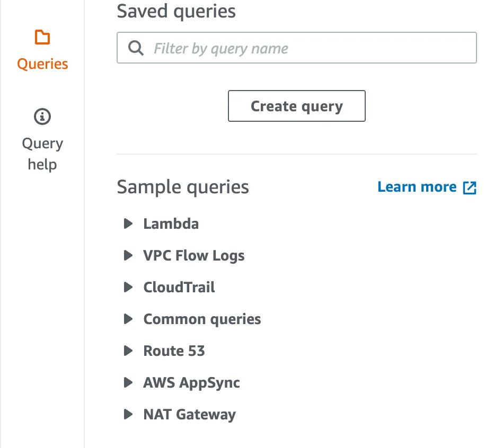Click the Route 53 label
494x448 pixels.
[x=174, y=351]
